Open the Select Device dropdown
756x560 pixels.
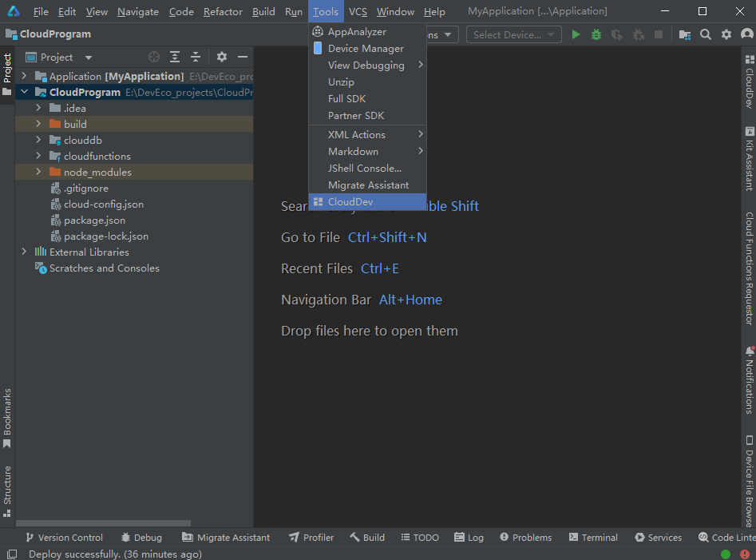click(x=513, y=34)
